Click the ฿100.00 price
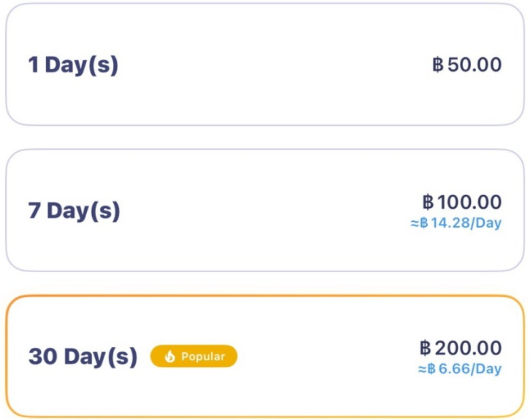The width and height of the screenshot is (529, 420). (462, 202)
